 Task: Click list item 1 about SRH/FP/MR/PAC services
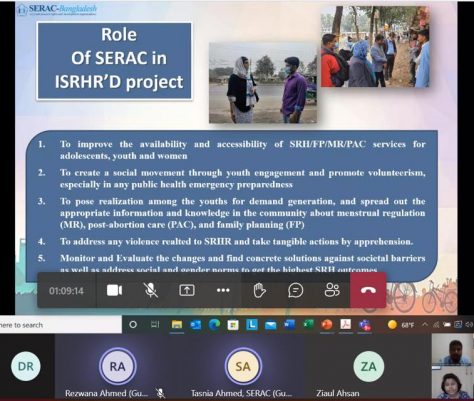pos(243,150)
